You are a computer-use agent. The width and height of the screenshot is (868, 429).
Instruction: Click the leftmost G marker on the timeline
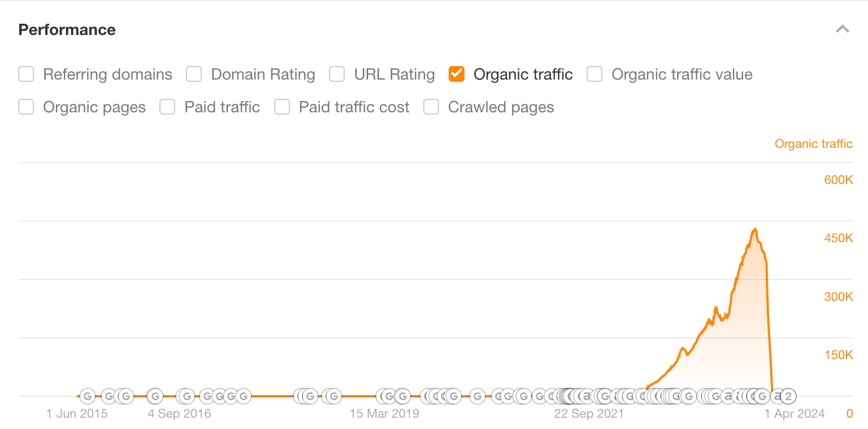[88, 396]
